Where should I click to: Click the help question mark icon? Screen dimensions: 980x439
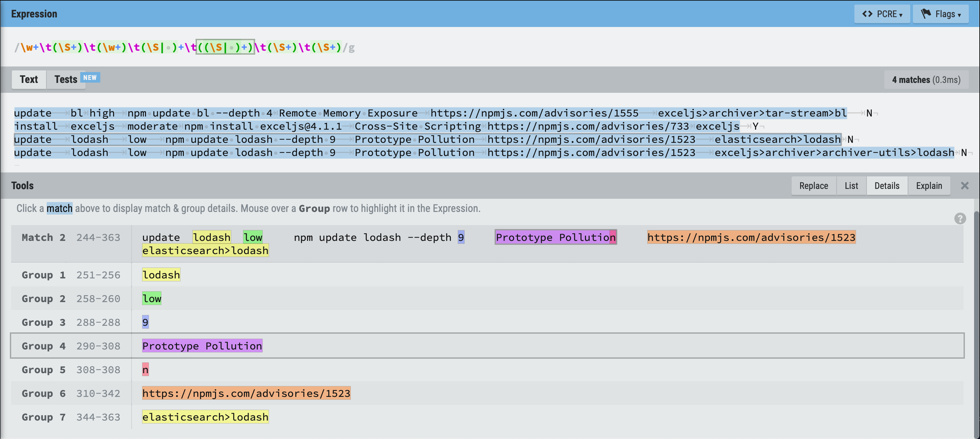960,219
